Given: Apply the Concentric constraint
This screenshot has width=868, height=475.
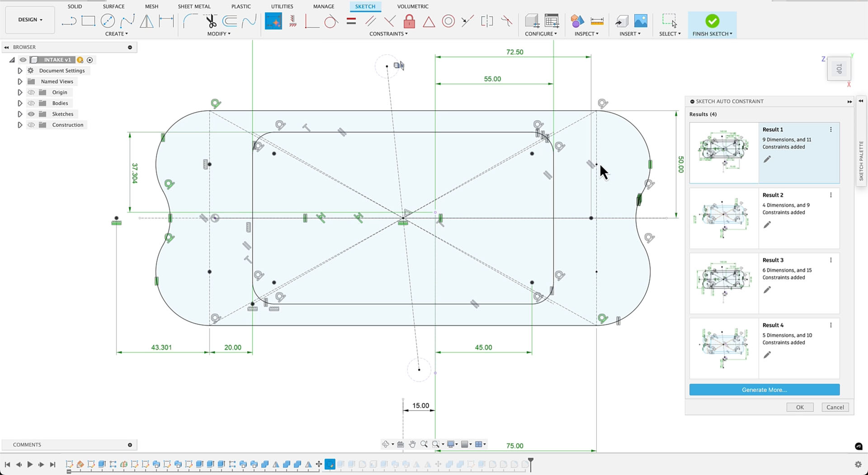Looking at the screenshot, I should coord(448,21).
